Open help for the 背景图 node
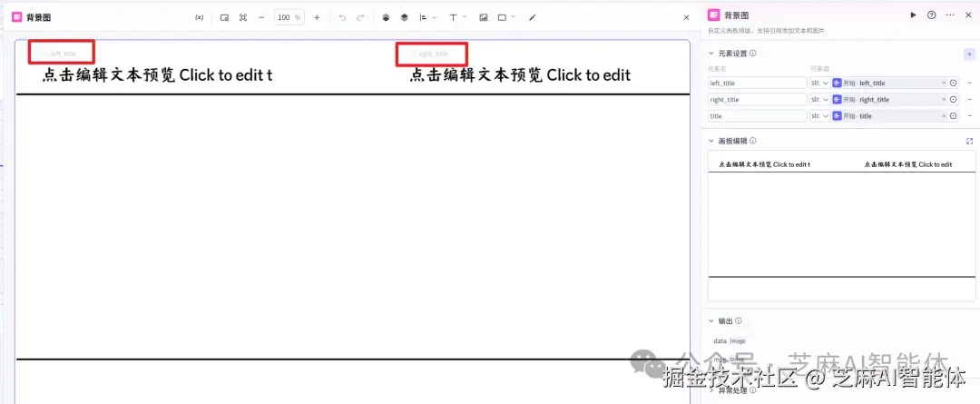 click(931, 15)
